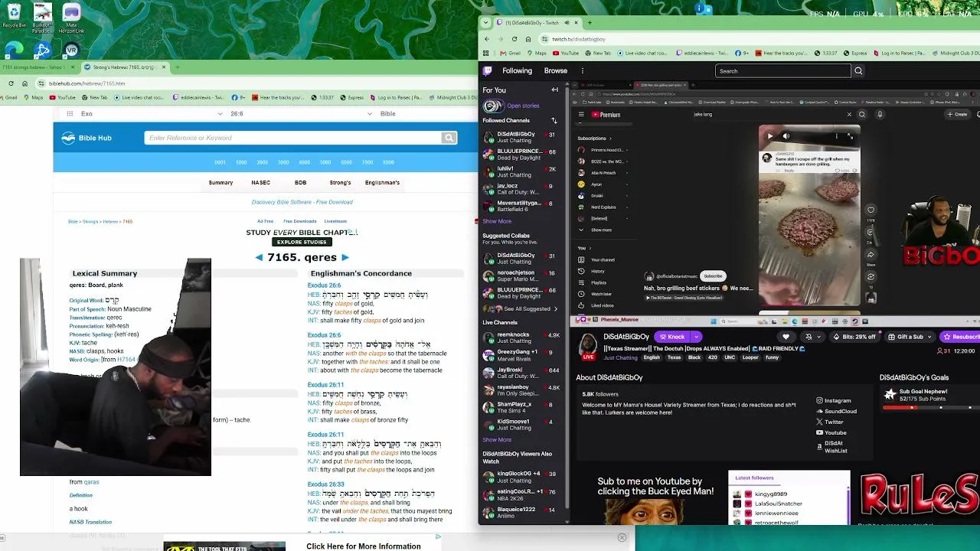
Task: Click the Explore Studies button
Action: pos(302,243)
